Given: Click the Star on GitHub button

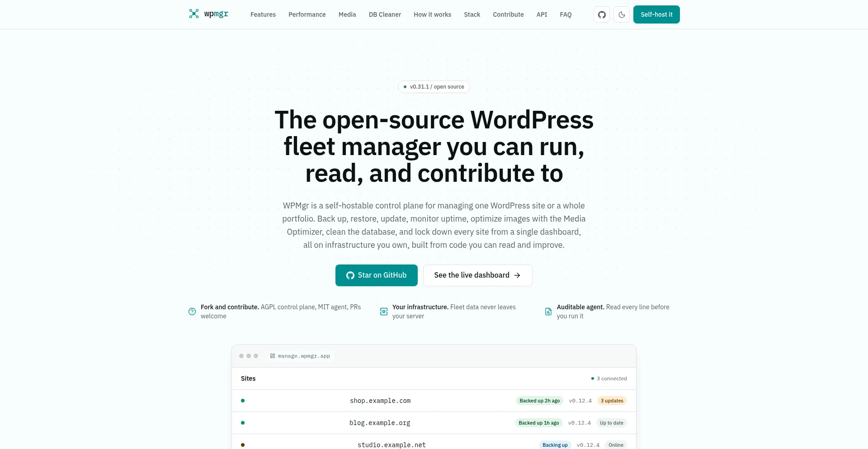Looking at the screenshot, I should pos(377,275).
